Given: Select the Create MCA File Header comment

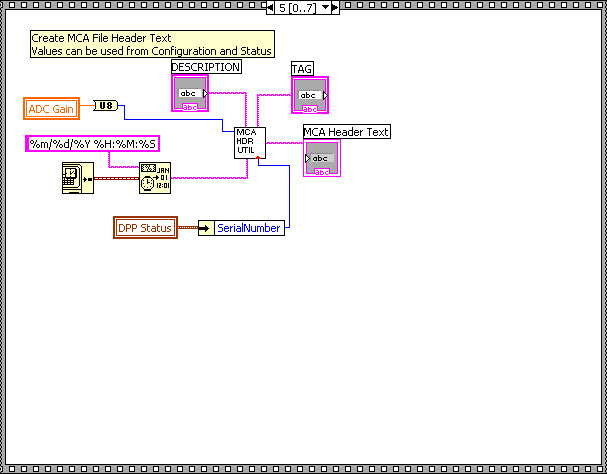Looking at the screenshot, I should (x=152, y=44).
